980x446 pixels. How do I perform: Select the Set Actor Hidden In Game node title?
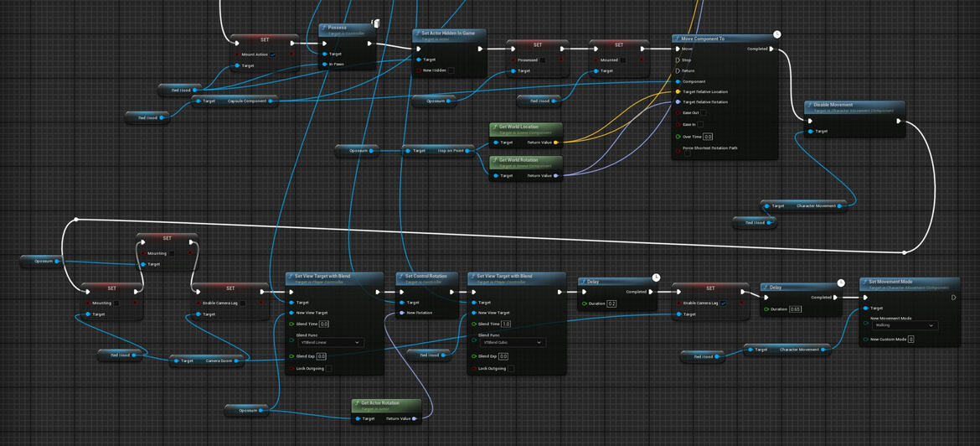click(x=448, y=34)
